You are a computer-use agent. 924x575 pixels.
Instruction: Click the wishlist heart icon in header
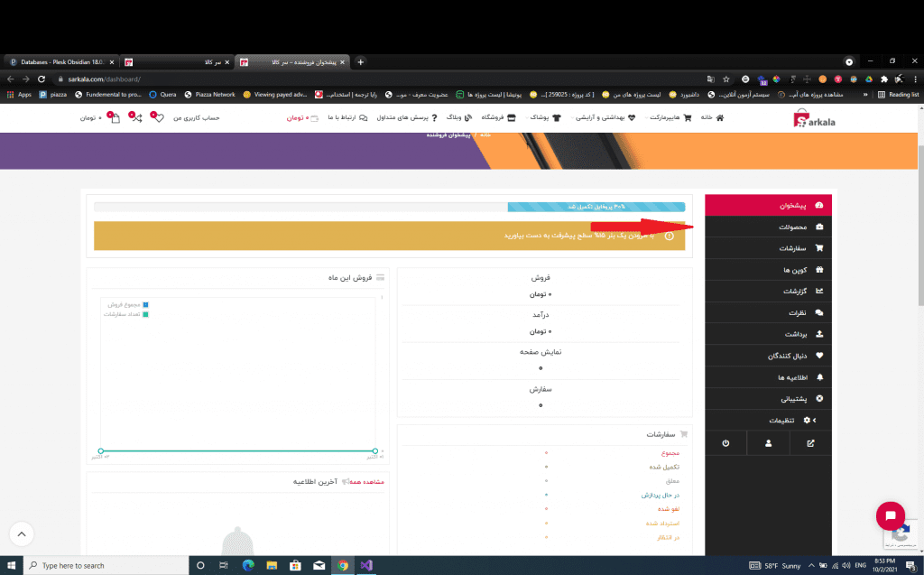157,117
